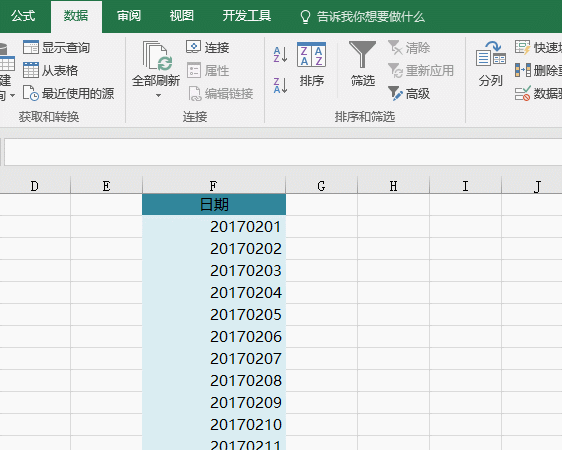
Task: Open the 开发工具 tab
Action: pos(247,16)
